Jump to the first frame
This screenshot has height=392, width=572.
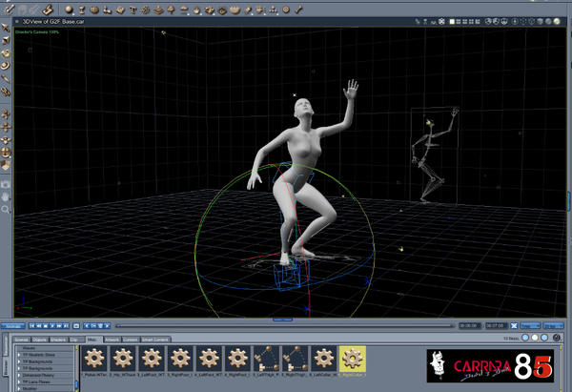(x=32, y=325)
